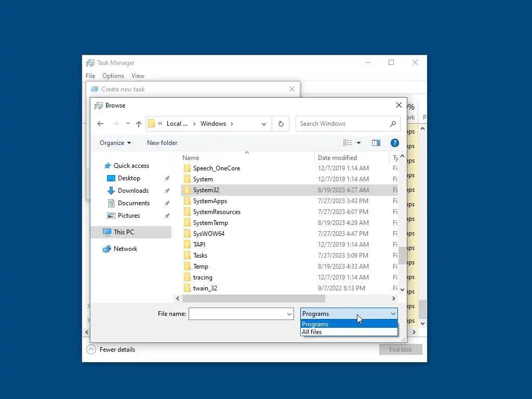Click the File name text field
Image resolution: width=532 pixels, height=399 pixels.
[237, 314]
